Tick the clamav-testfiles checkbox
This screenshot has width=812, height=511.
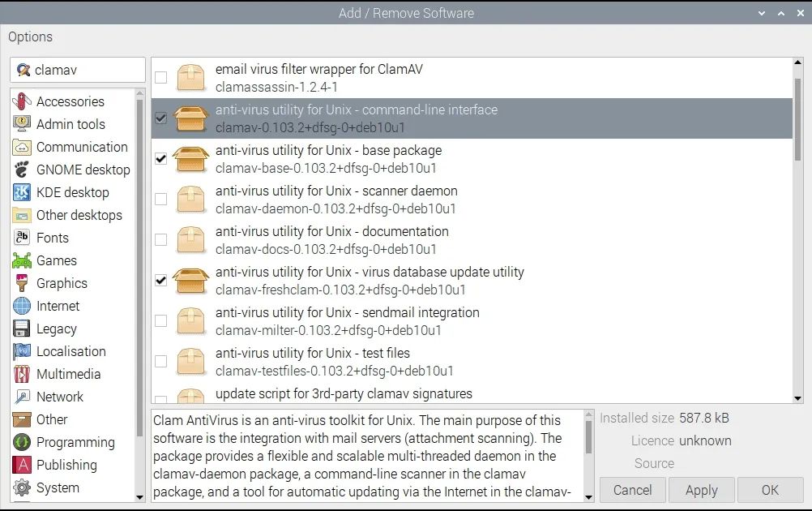click(161, 361)
